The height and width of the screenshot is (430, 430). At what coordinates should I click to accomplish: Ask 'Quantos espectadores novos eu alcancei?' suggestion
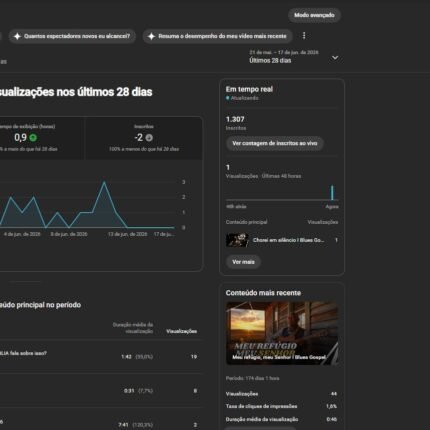[x=72, y=36]
